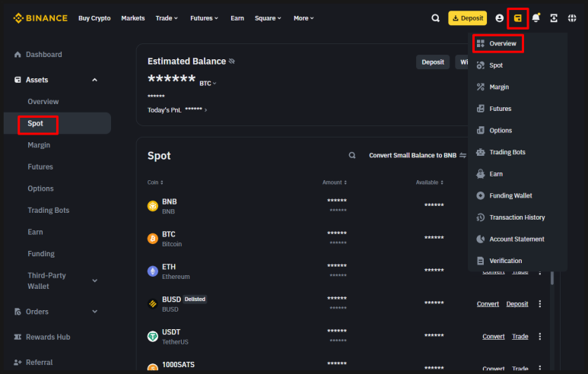
Task: Open more options for BUSD row
Action: click(539, 304)
